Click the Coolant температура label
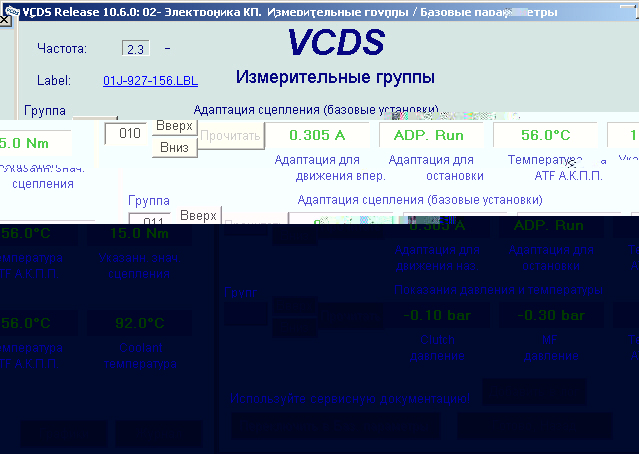This screenshot has height=454, width=639. 140,356
